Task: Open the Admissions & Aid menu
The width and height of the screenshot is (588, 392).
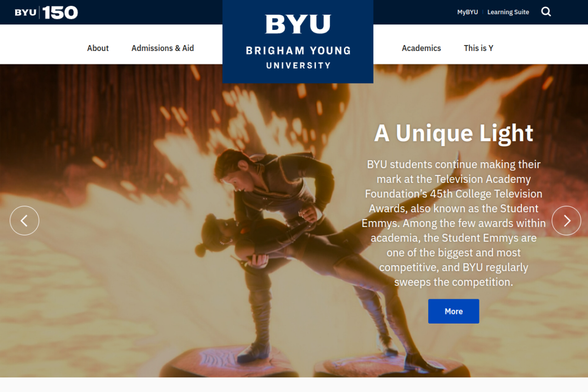Action: point(163,48)
